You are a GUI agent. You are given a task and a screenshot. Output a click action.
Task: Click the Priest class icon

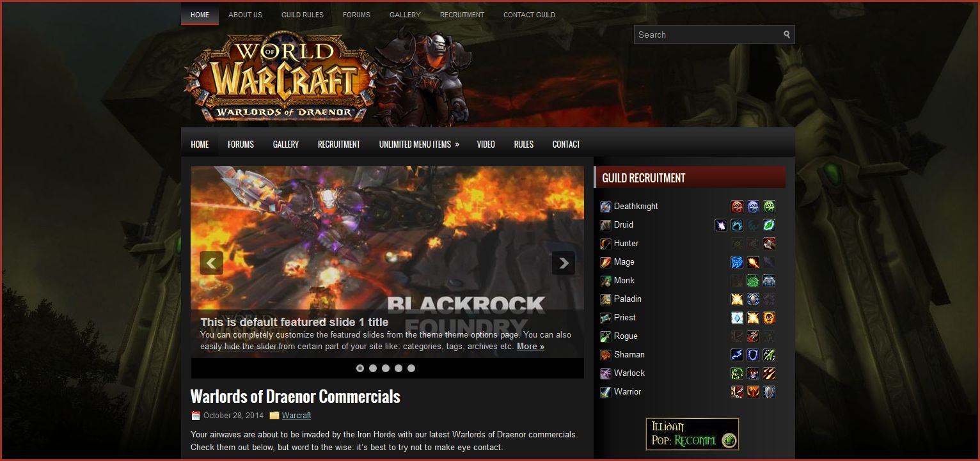[x=605, y=318]
